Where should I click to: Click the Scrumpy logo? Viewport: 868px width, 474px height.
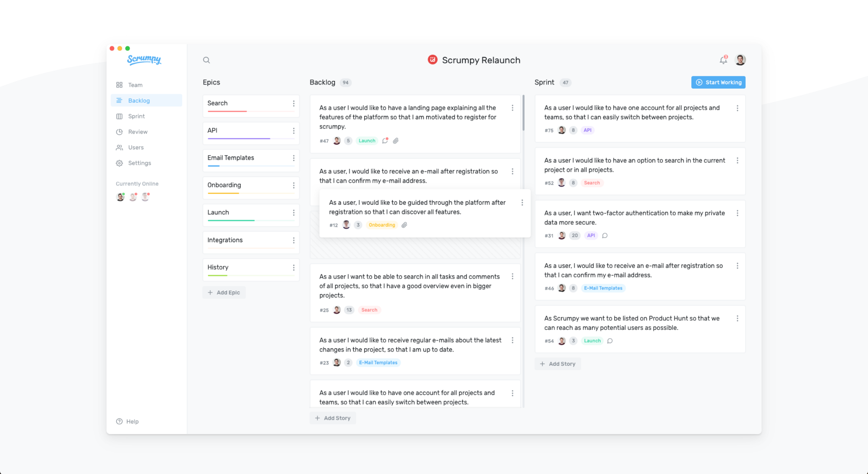click(143, 59)
